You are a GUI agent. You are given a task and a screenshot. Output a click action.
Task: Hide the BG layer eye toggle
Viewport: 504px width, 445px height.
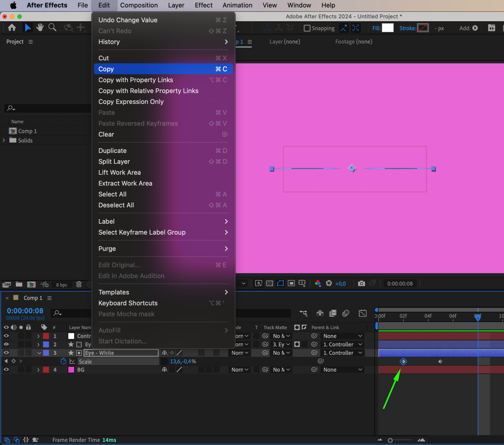pos(6,370)
